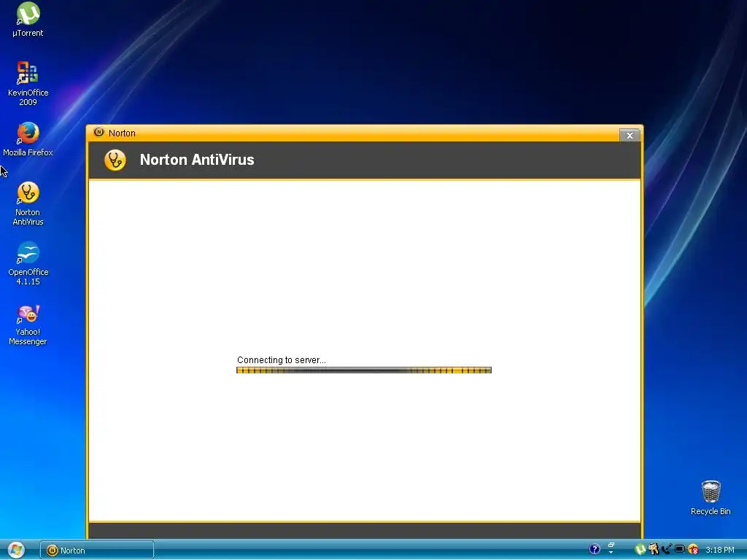Click the µTorrent tray icon

pyautogui.click(x=640, y=550)
